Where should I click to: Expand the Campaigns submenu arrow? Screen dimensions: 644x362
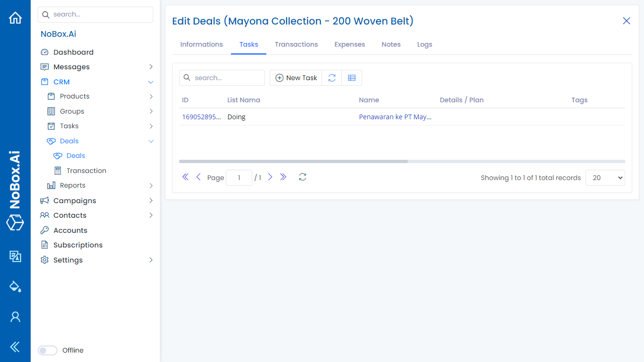point(151,201)
